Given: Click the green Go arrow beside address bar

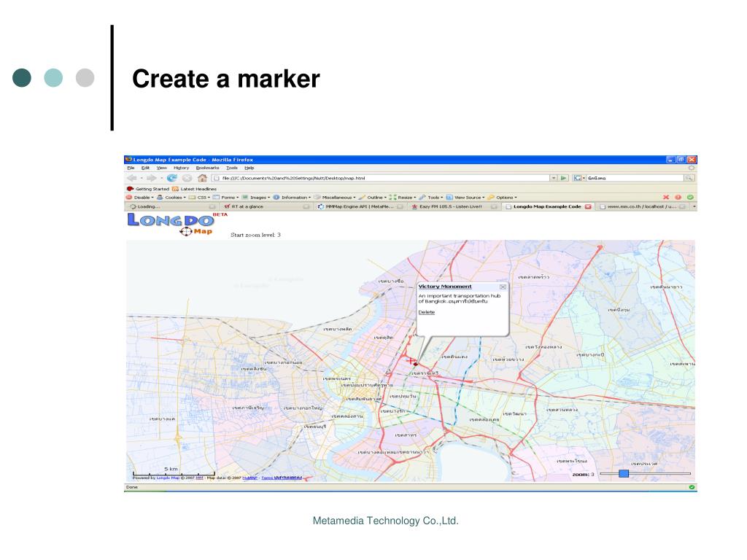Looking at the screenshot, I should point(564,178).
